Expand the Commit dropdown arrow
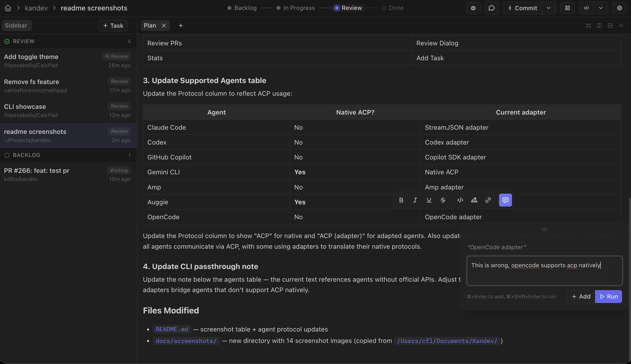Screen dimensions: 631x364 (x=548, y=8)
